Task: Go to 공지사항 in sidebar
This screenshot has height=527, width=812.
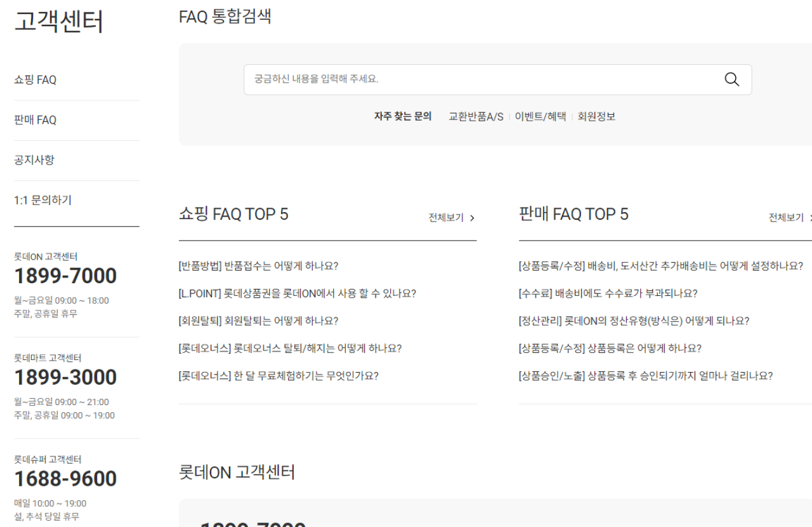Action: pyautogui.click(x=34, y=160)
